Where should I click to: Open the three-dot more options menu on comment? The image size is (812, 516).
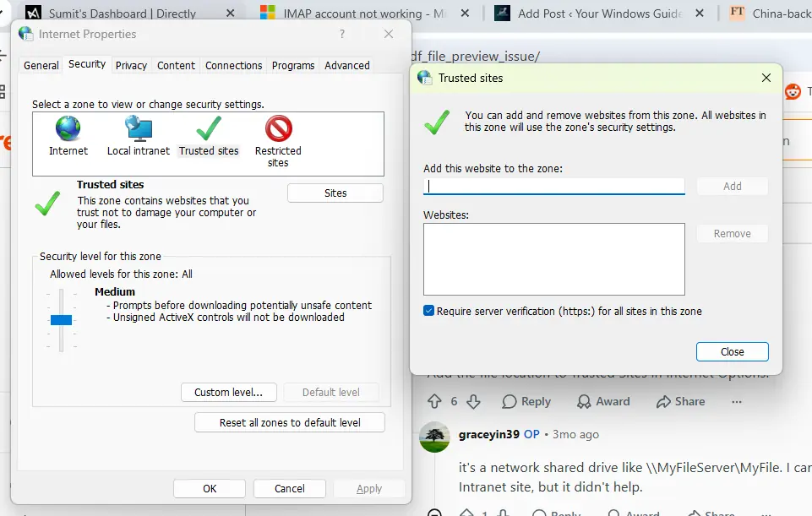pos(737,402)
